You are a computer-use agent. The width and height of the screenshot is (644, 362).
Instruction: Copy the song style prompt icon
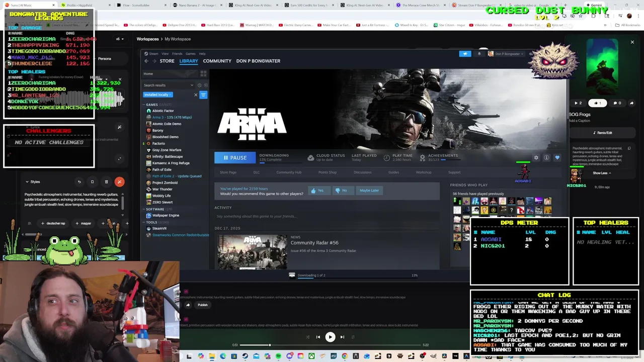[629, 148]
